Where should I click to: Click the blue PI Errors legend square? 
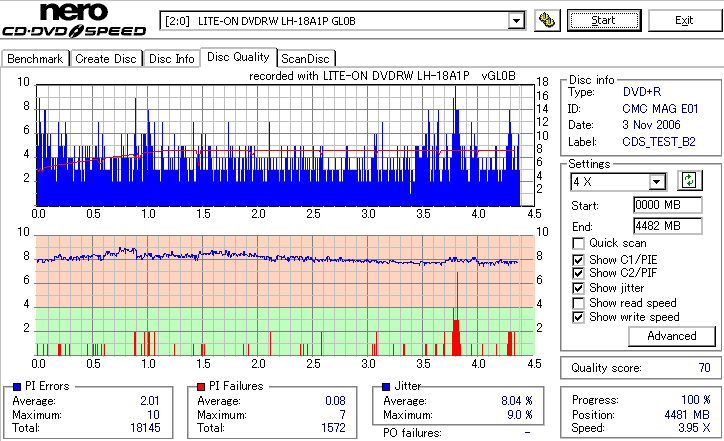click(x=17, y=387)
